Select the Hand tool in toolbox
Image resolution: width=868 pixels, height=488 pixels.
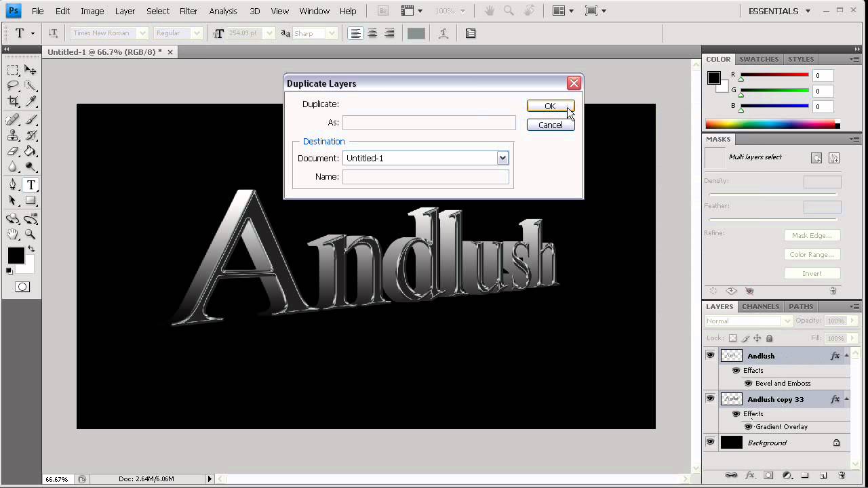[13, 235]
